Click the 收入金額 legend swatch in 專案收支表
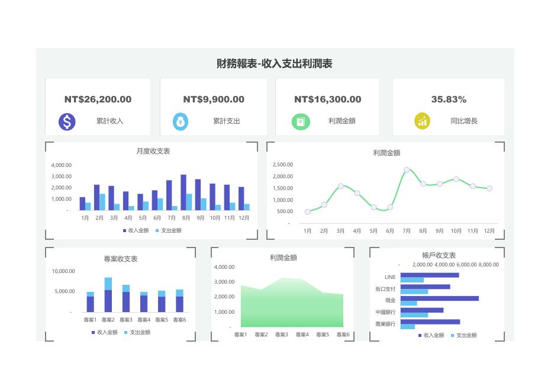The height and width of the screenshot is (392, 554). click(x=94, y=332)
